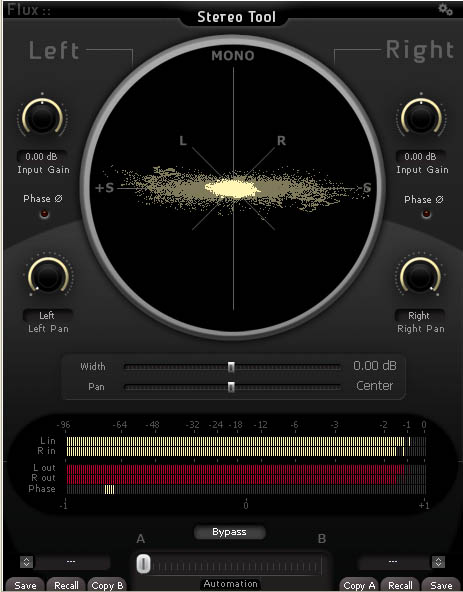Click Copy B button
The width and height of the screenshot is (463, 592).
[x=107, y=585]
